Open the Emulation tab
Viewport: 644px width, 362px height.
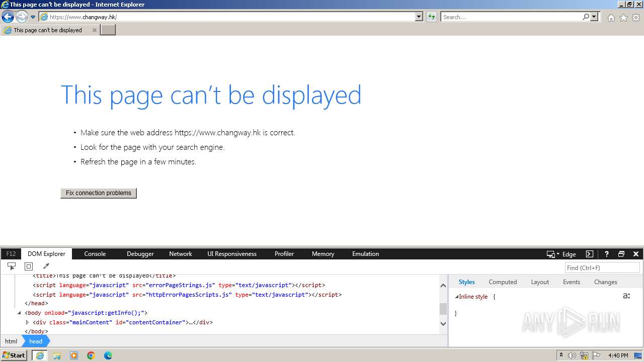(366, 254)
